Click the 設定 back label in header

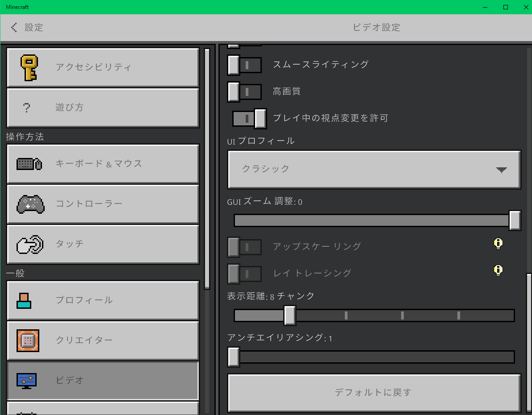(x=34, y=28)
